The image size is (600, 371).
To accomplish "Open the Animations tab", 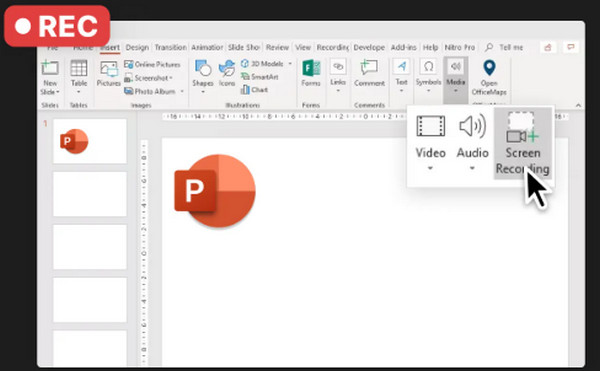I will (x=207, y=47).
